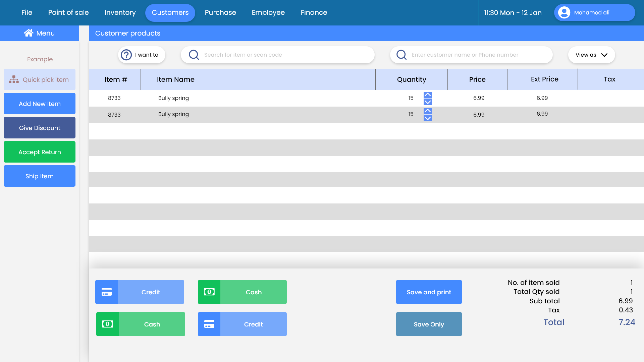This screenshot has height=362, width=644.
Task: Decrease quantity in first Bully spring row
Action: coord(428,102)
